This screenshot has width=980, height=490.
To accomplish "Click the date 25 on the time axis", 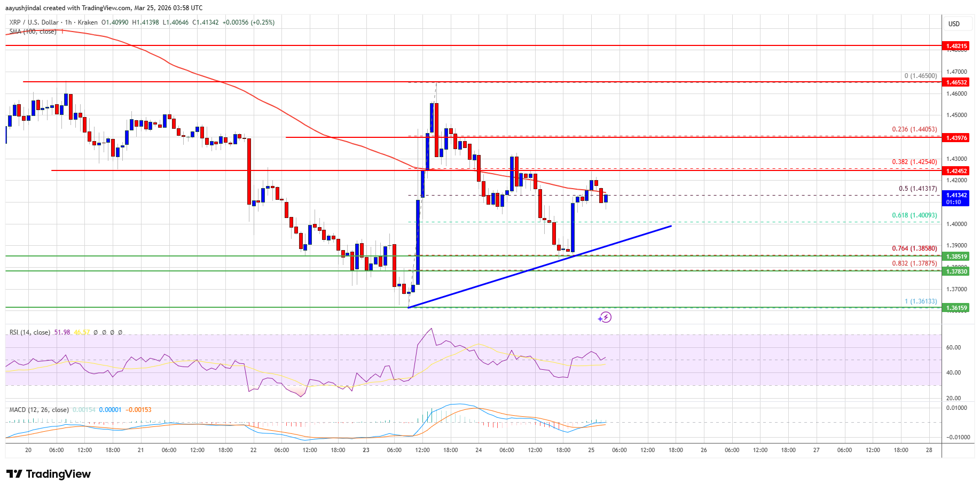I will click(591, 450).
